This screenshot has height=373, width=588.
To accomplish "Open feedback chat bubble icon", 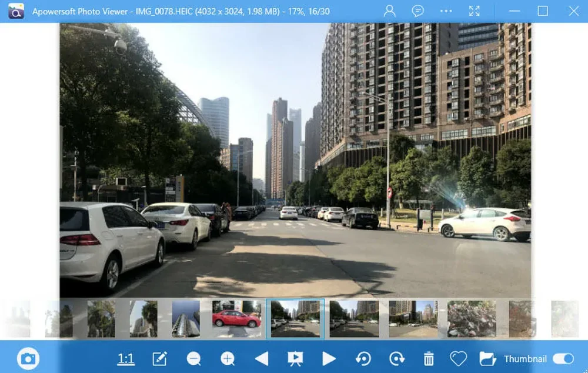I will (417, 11).
